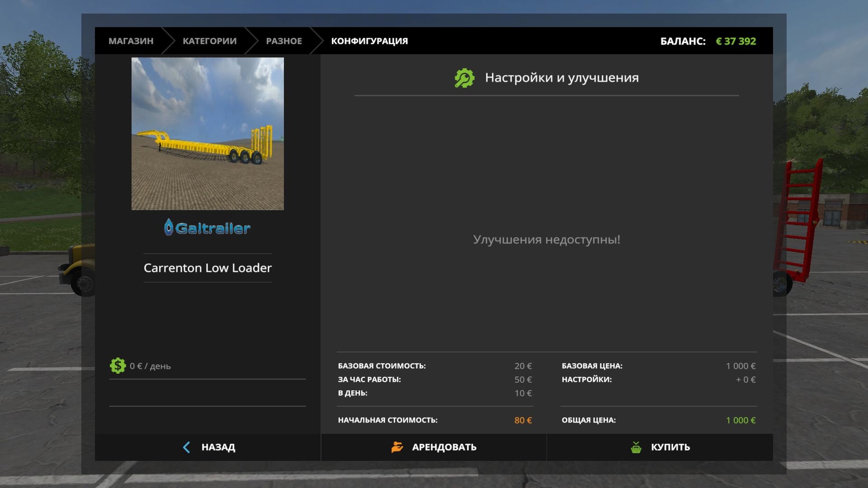Select the КОНФИГУРАЦИЯ breadcrumb

tap(369, 41)
